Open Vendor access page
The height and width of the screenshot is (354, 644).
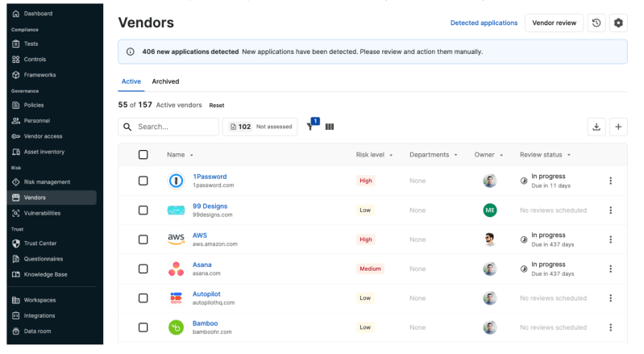43,136
